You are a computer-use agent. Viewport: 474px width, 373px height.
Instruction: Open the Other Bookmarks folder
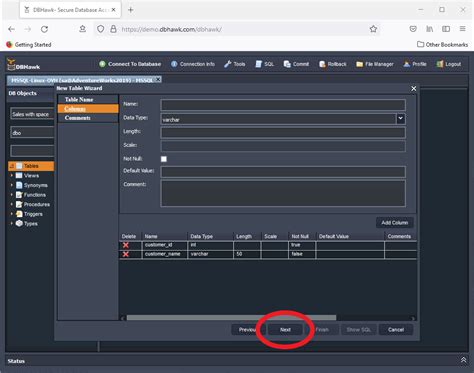coord(443,45)
